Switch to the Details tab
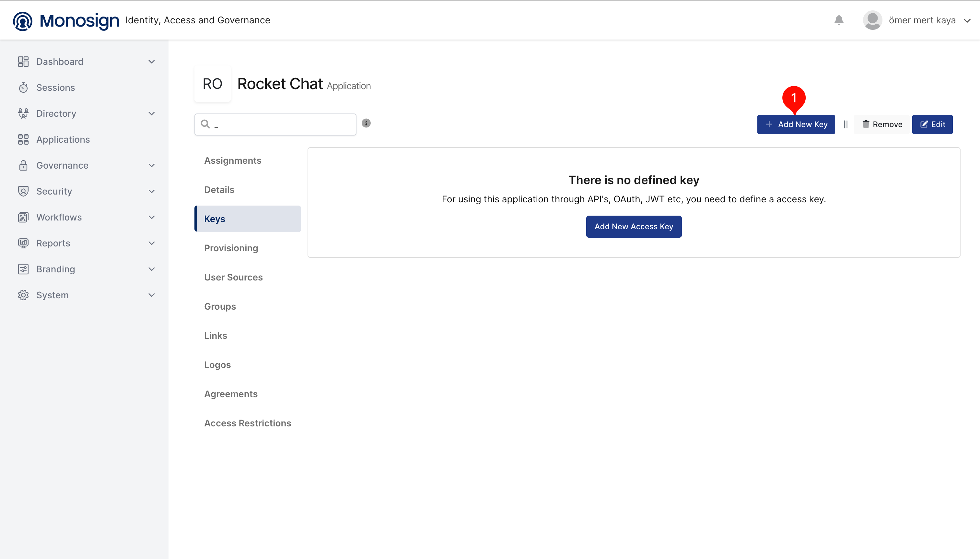Screen dimensions: 980x559 click(248, 190)
